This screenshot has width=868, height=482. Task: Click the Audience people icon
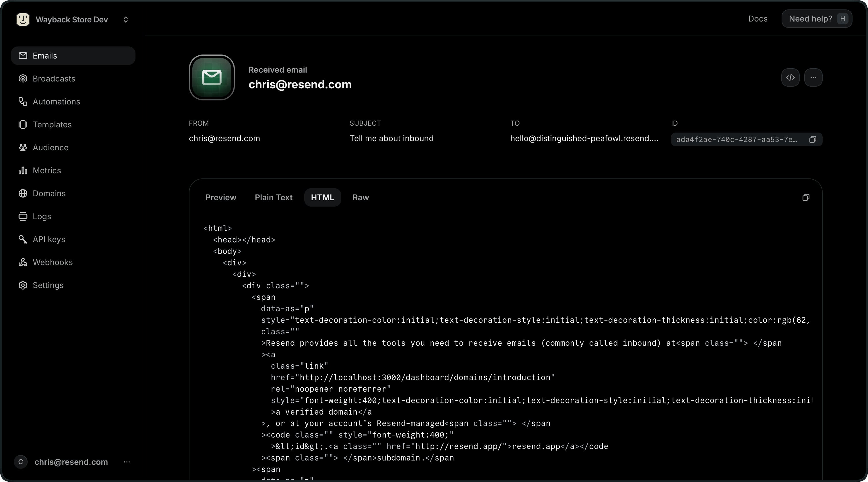(23, 147)
